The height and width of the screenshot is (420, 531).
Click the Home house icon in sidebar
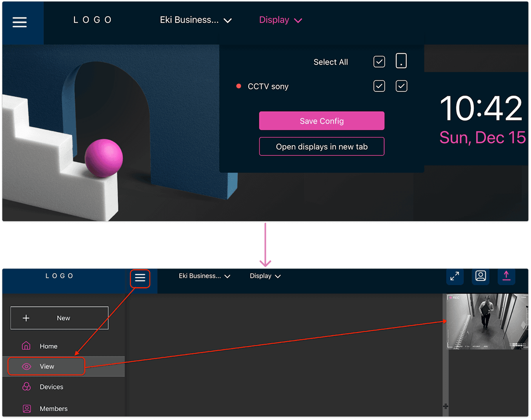(x=26, y=346)
